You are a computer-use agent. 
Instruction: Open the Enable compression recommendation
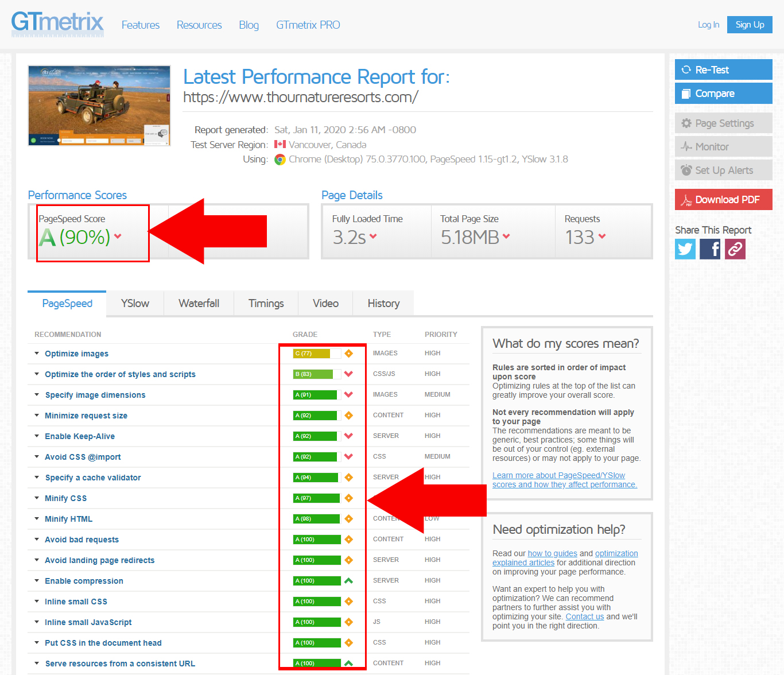pyautogui.click(x=84, y=581)
